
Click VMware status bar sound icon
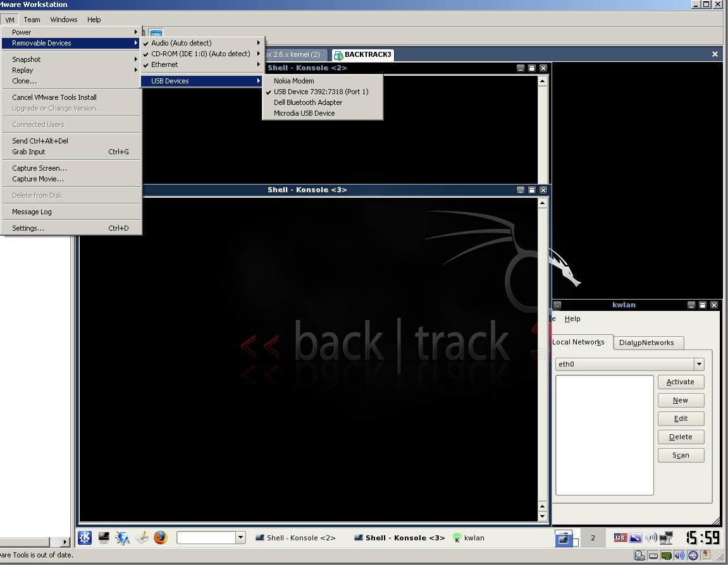pyautogui.click(x=680, y=556)
